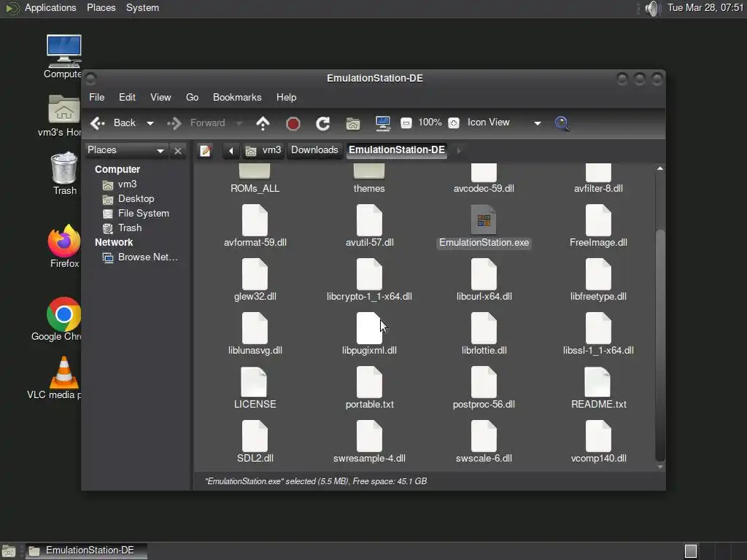This screenshot has width=747, height=560.
Task: Click the show desktop button in taskbar
Action: (9, 551)
